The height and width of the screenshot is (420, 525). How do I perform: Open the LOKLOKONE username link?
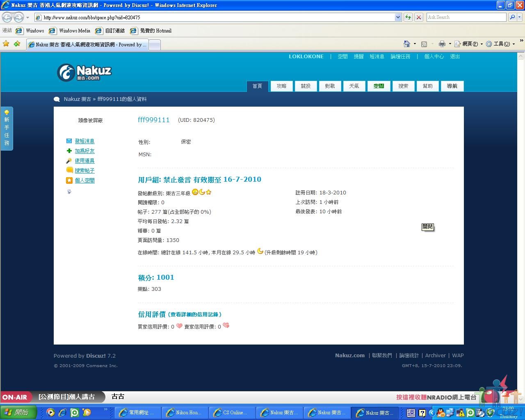pyautogui.click(x=306, y=57)
